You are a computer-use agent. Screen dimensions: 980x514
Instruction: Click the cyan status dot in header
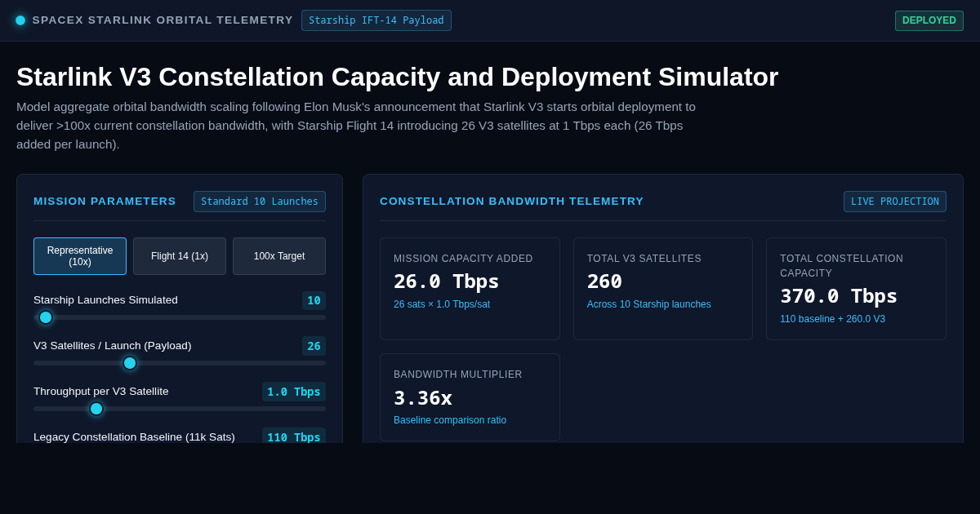(x=20, y=20)
